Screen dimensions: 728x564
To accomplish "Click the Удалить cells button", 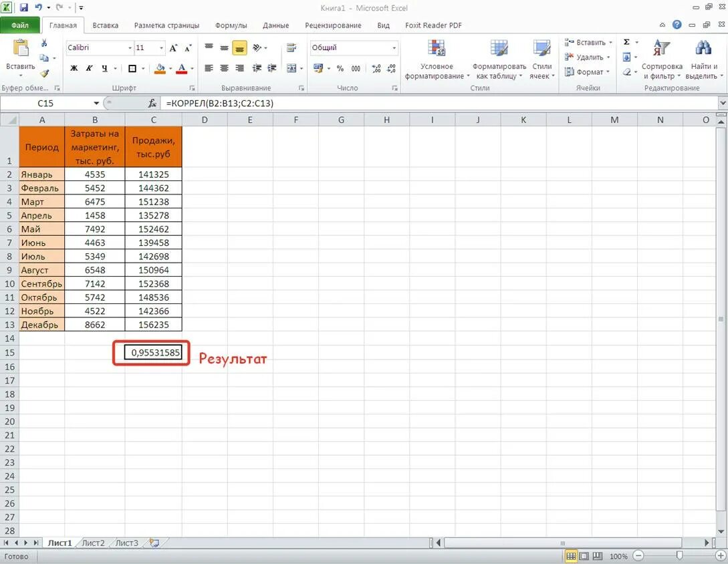I will tap(587, 57).
